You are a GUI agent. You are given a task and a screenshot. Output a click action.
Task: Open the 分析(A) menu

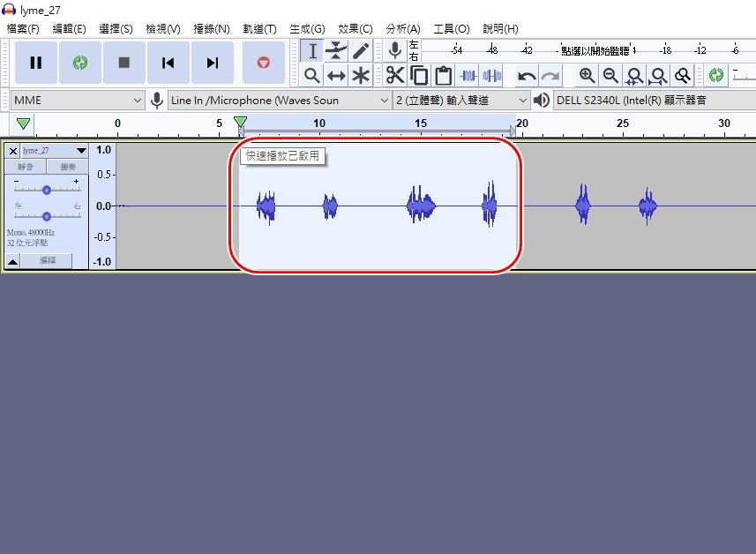(x=403, y=29)
